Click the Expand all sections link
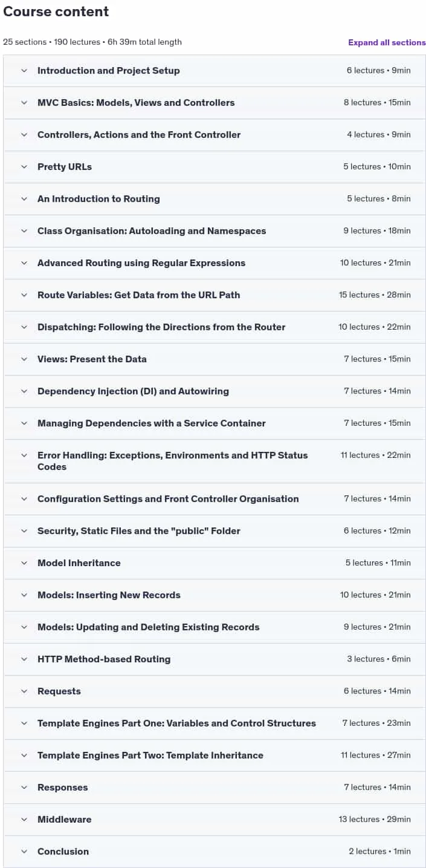426x868 pixels. coord(387,42)
